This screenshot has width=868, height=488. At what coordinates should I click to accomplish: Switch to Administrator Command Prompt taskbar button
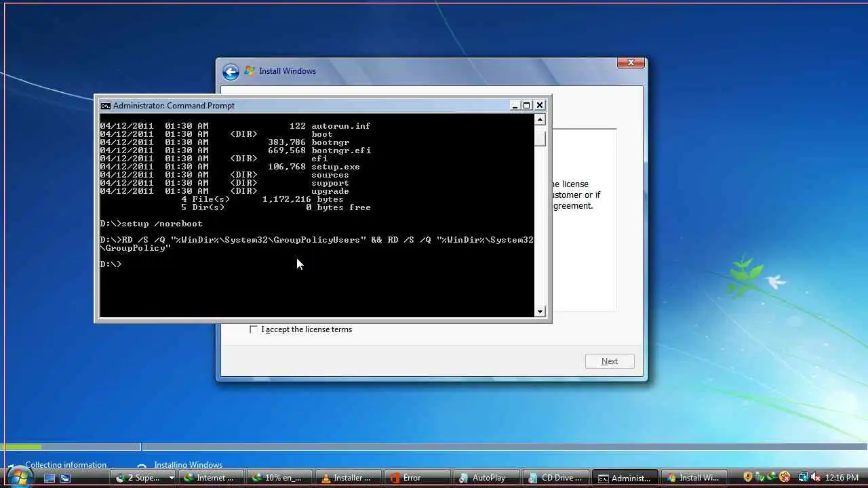[x=625, y=478]
